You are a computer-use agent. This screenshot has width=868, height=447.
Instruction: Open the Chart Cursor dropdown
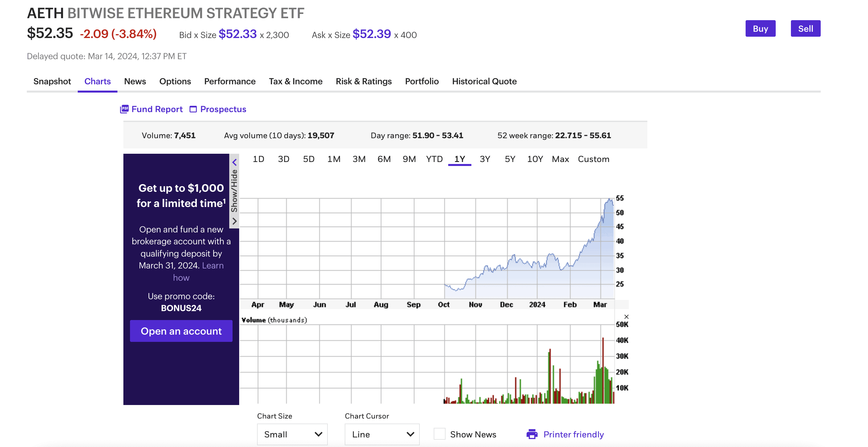click(x=382, y=434)
